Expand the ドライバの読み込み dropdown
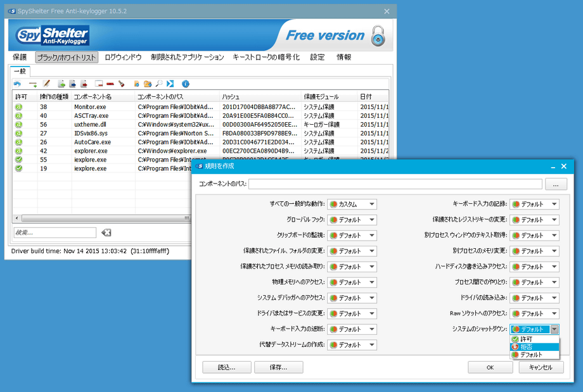The width and height of the screenshot is (583, 392). (x=534, y=298)
